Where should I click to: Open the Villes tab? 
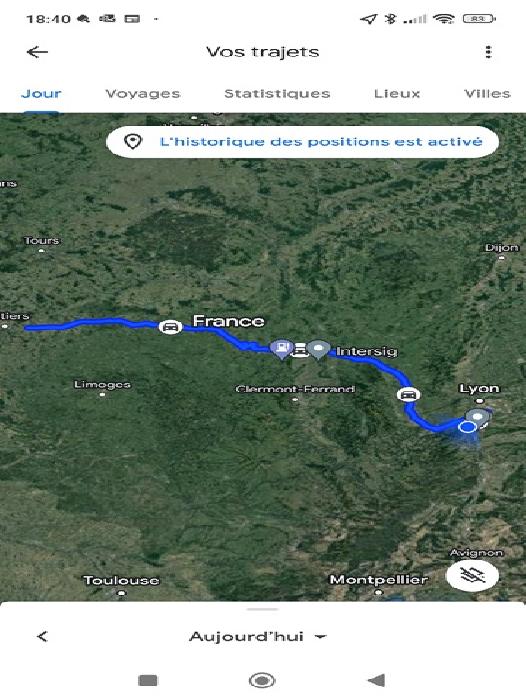coord(487,93)
